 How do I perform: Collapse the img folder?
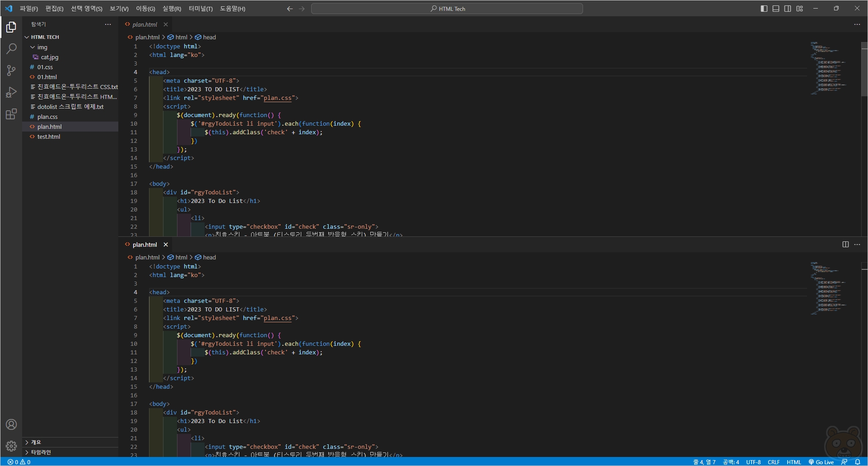[x=71, y=47]
